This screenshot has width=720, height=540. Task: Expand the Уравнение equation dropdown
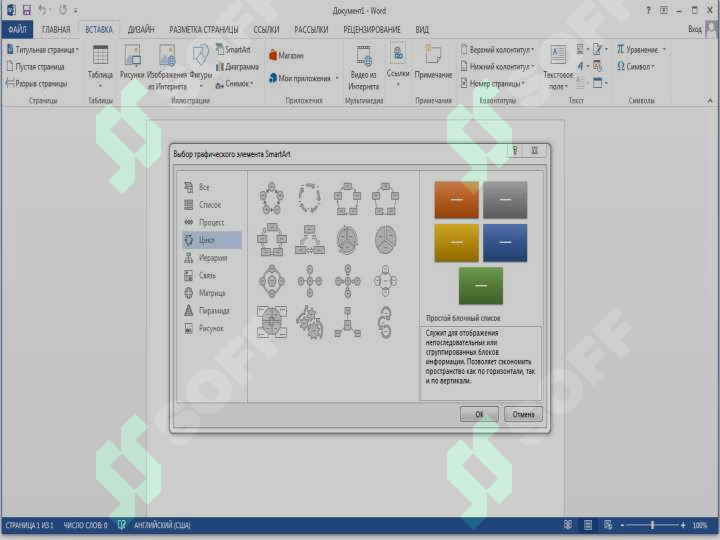[664, 50]
